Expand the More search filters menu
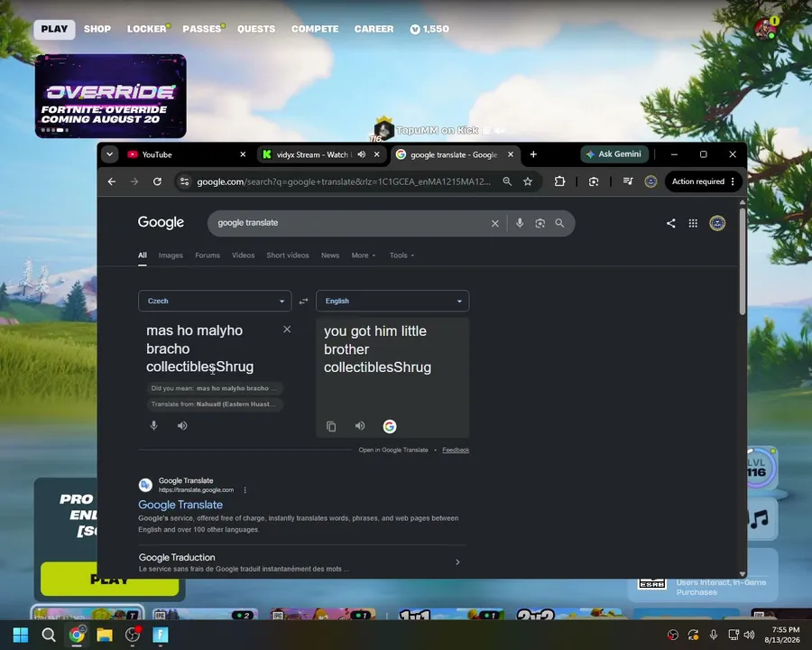Image resolution: width=812 pixels, height=650 pixels. tap(364, 255)
